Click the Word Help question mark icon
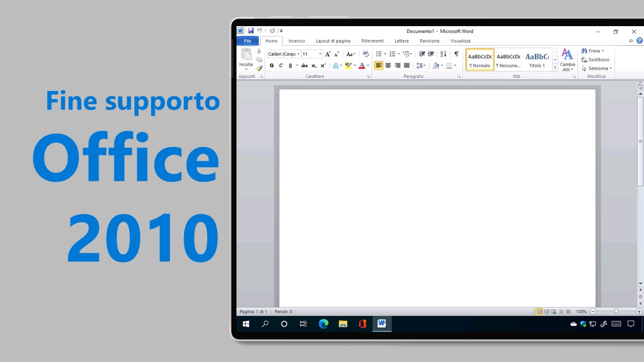Image resolution: width=644 pixels, height=362 pixels. click(639, 41)
